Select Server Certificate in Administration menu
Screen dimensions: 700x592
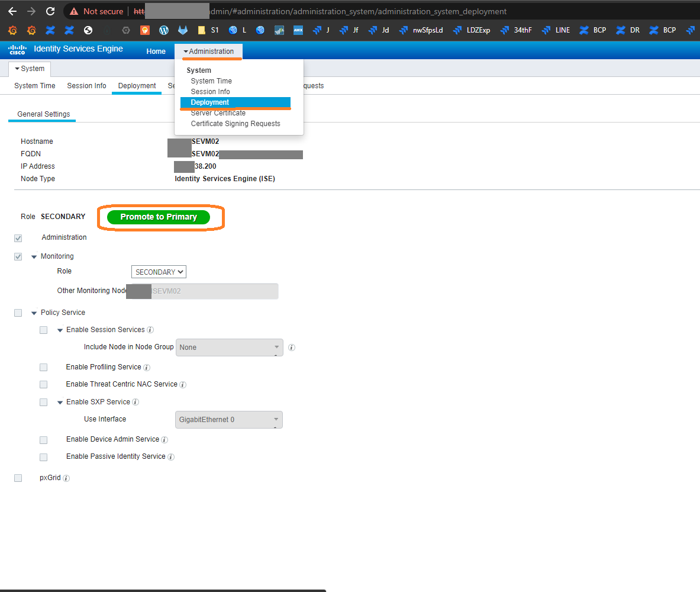pyautogui.click(x=218, y=113)
